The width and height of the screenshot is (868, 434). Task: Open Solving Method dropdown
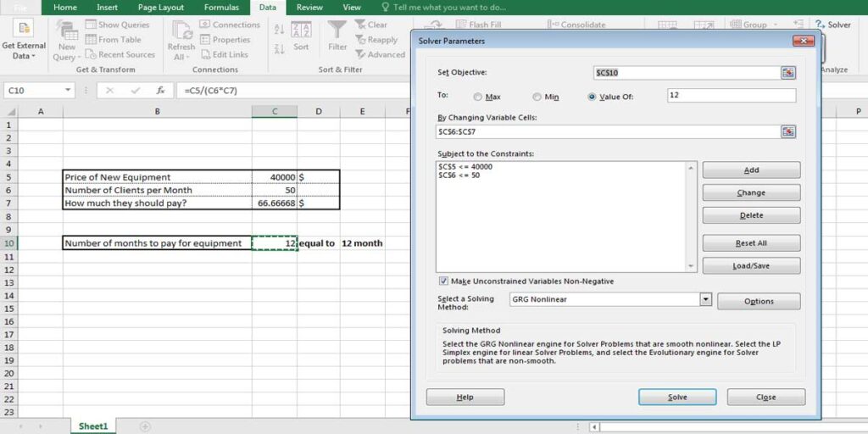(705, 299)
